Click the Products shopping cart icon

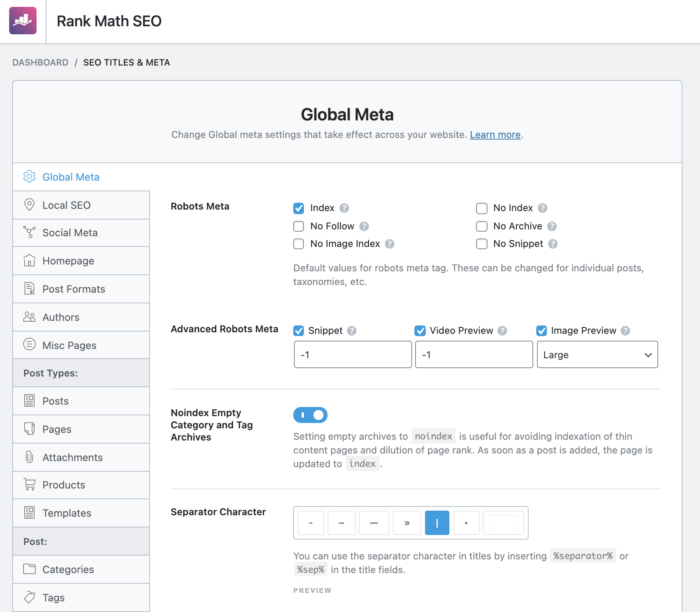click(x=29, y=484)
